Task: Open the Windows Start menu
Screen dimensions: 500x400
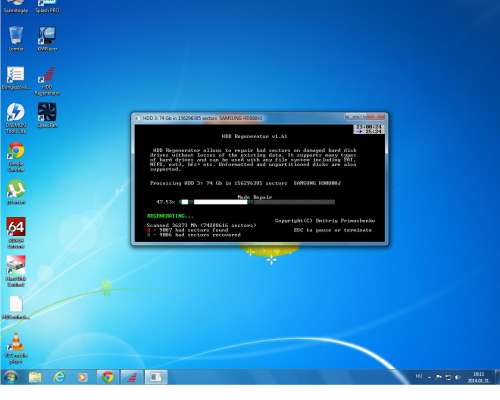Action: coord(10,377)
